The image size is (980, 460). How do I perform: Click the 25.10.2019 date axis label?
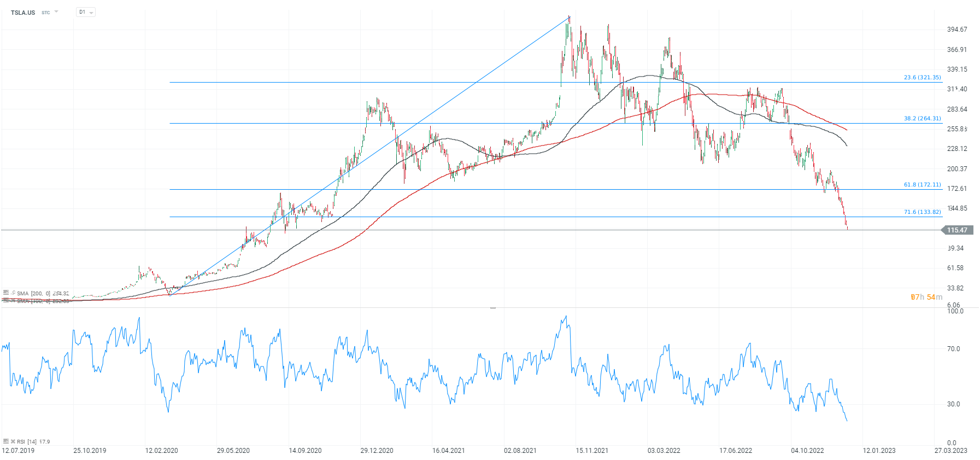(x=90, y=451)
